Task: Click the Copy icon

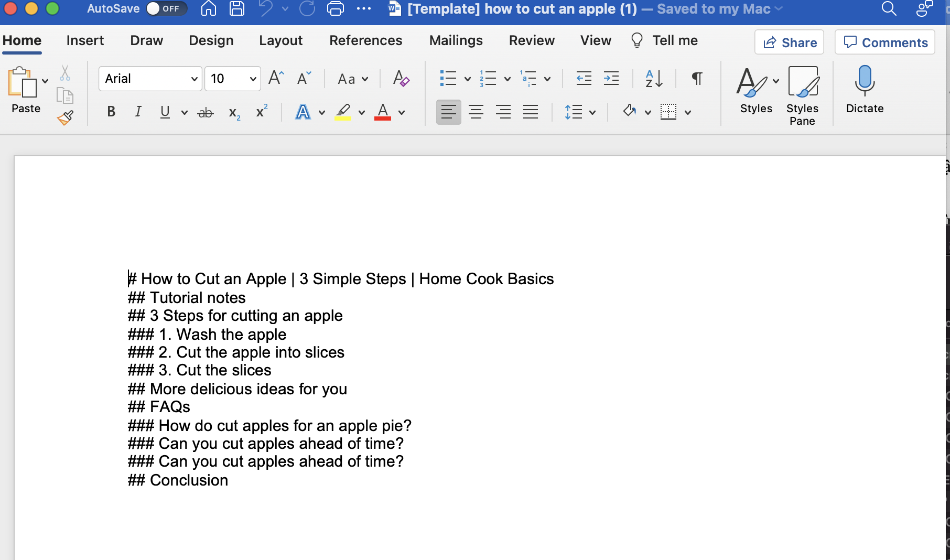Action: (65, 96)
